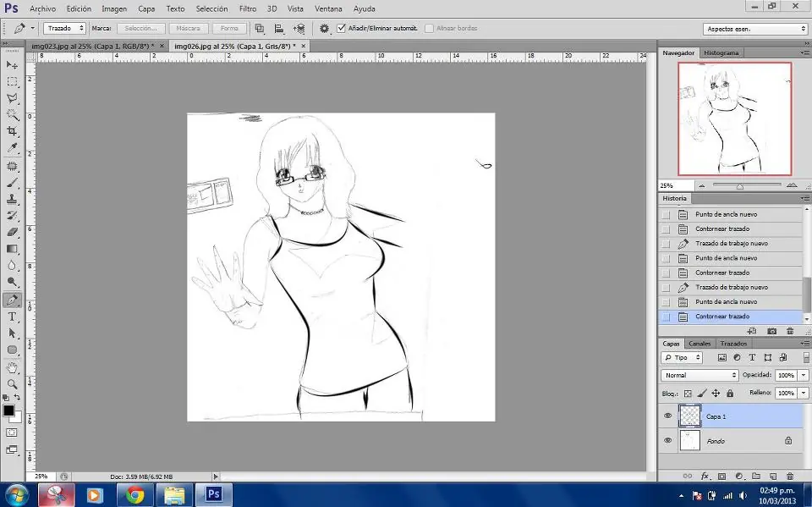Open the status bar info arrow
The height and width of the screenshot is (507, 812).
(x=216, y=477)
